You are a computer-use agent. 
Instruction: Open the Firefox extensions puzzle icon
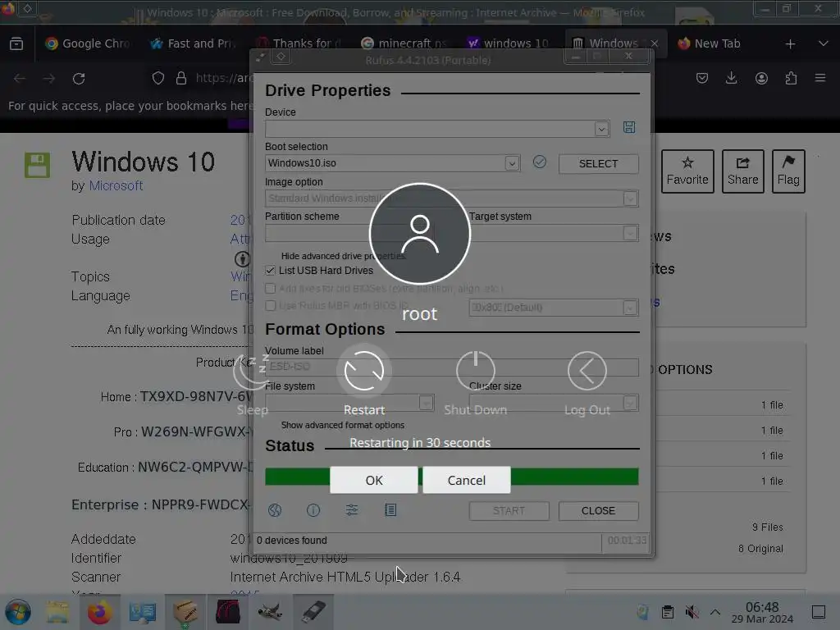tap(791, 78)
